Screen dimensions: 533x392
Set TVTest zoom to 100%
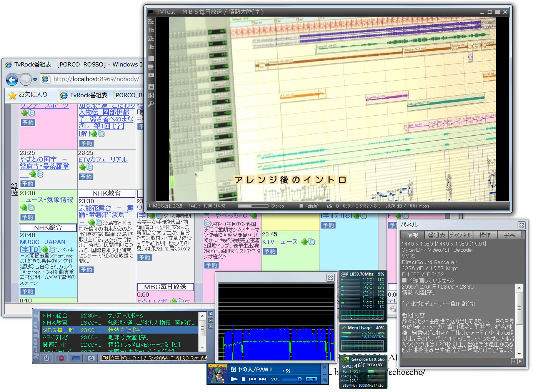(151, 47)
